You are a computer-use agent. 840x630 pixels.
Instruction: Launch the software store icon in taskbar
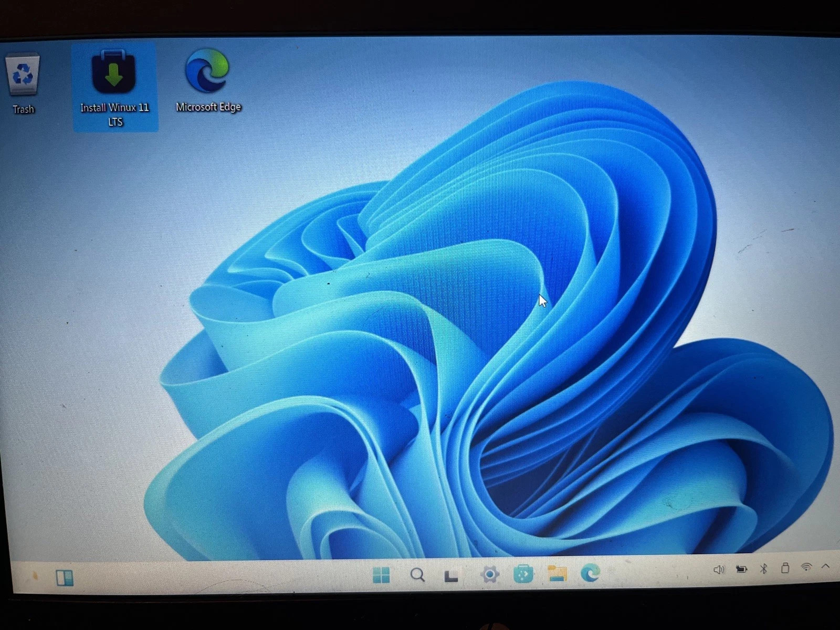523,574
